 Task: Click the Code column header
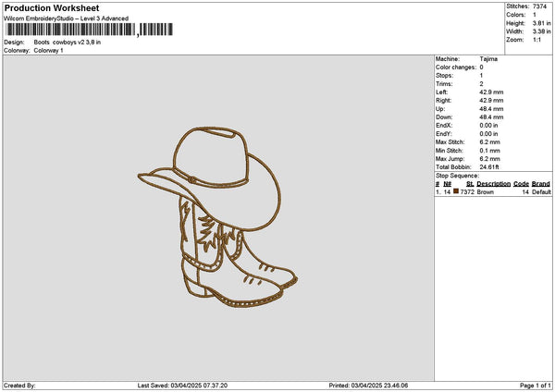point(521,184)
